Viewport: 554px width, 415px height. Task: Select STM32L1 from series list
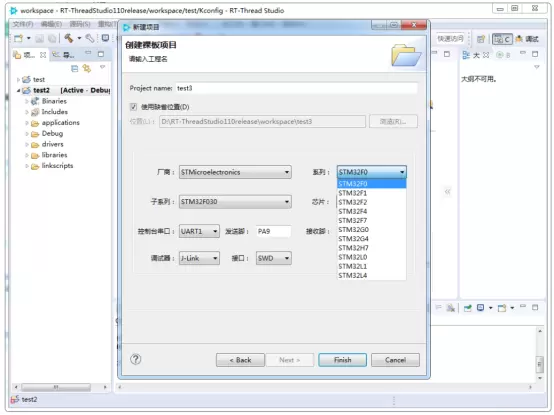pyautogui.click(x=371, y=266)
